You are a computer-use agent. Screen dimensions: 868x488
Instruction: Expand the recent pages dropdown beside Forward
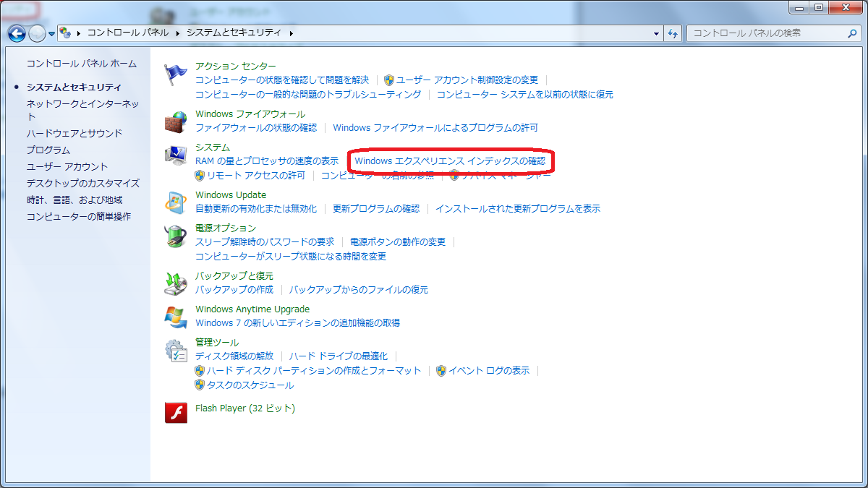click(52, 34)
